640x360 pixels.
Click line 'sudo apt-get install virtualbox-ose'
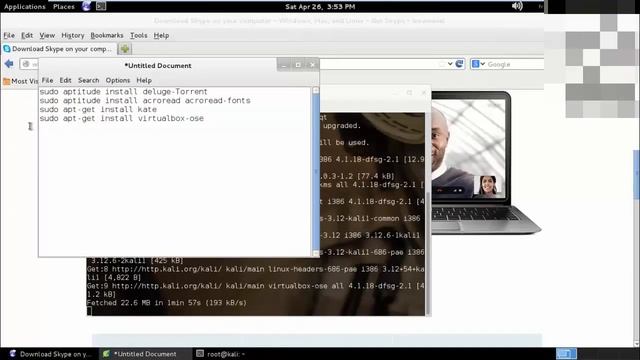coord(122,118)
